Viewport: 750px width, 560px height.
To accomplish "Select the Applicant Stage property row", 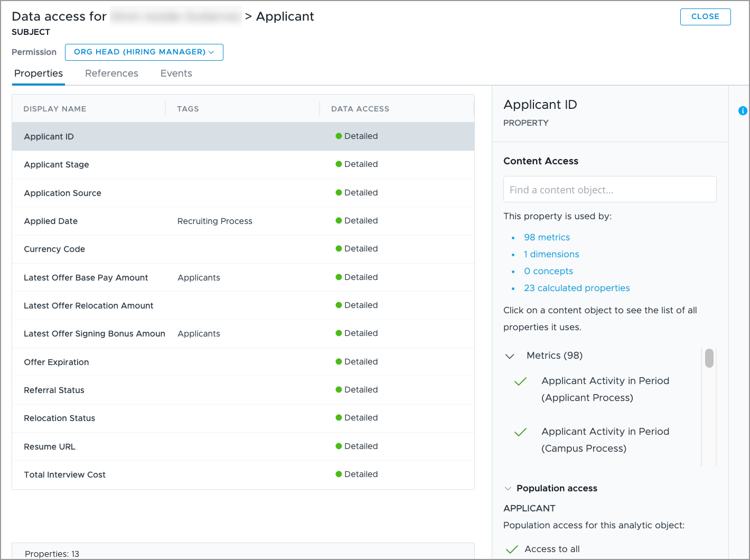I will point(243,164).
